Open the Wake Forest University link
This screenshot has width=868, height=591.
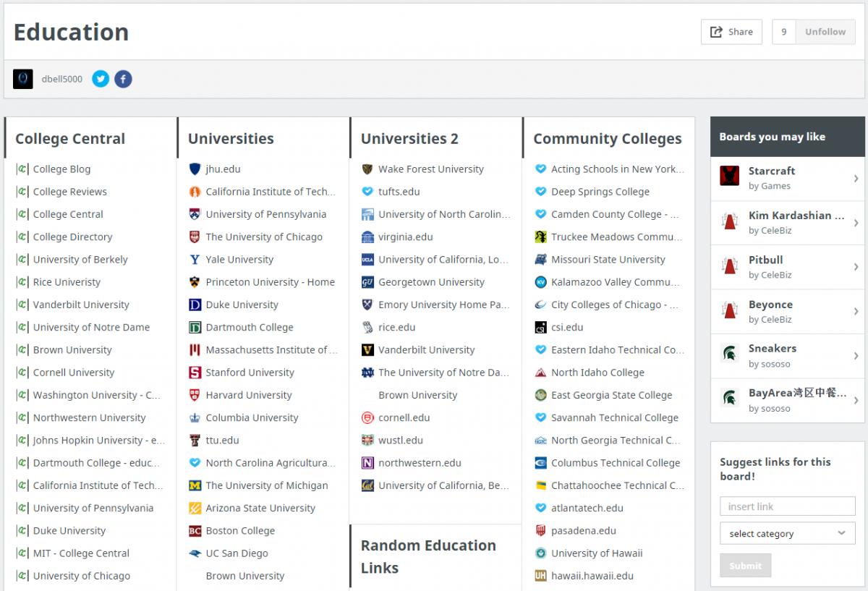[x=431, y=169]
